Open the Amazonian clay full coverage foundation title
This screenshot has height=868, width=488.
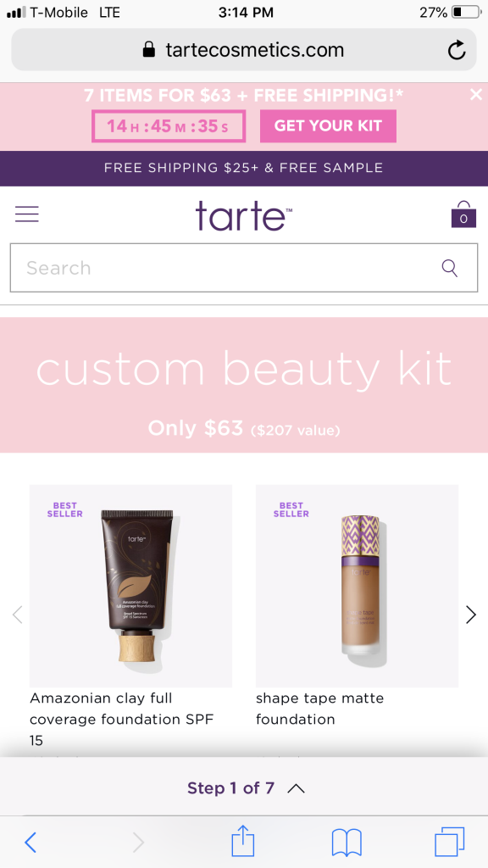pos(122,719)
